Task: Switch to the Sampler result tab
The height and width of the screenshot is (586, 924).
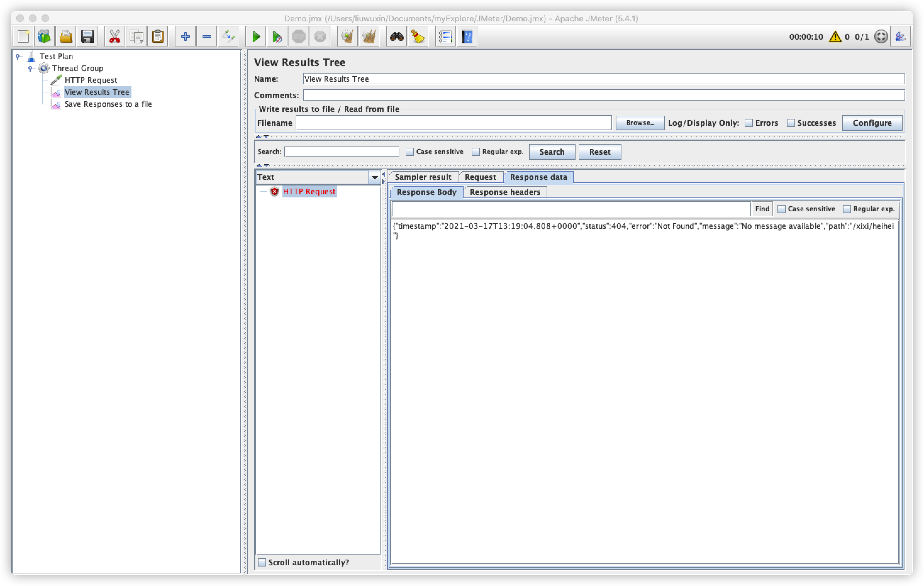Action: tap(423, 177)
